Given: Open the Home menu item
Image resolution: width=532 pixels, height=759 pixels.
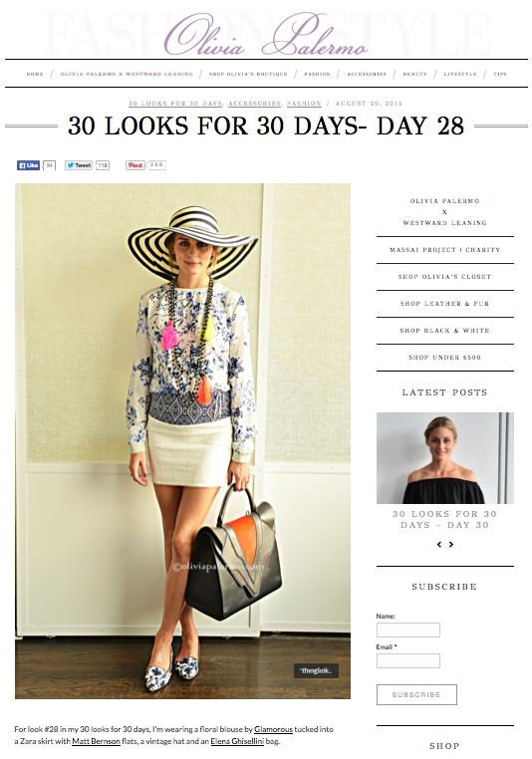Looking at the screenshot, I should (35, 74).
